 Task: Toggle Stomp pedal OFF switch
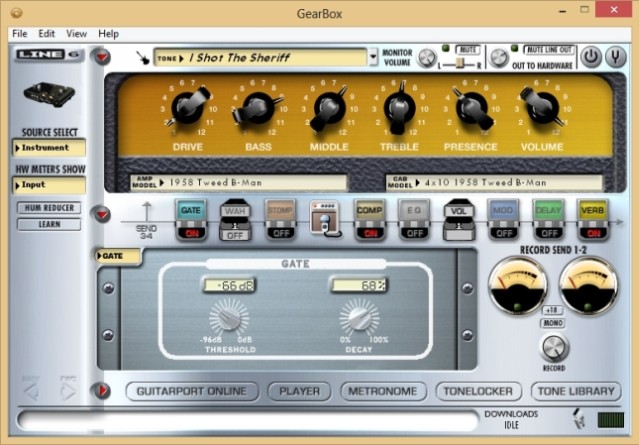(x=281, y=233)
